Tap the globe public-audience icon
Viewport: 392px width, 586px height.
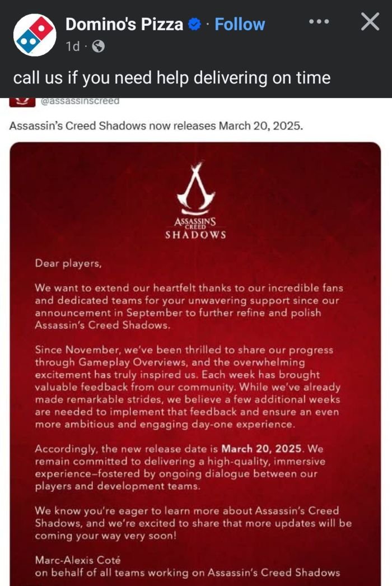coord(97,46)
